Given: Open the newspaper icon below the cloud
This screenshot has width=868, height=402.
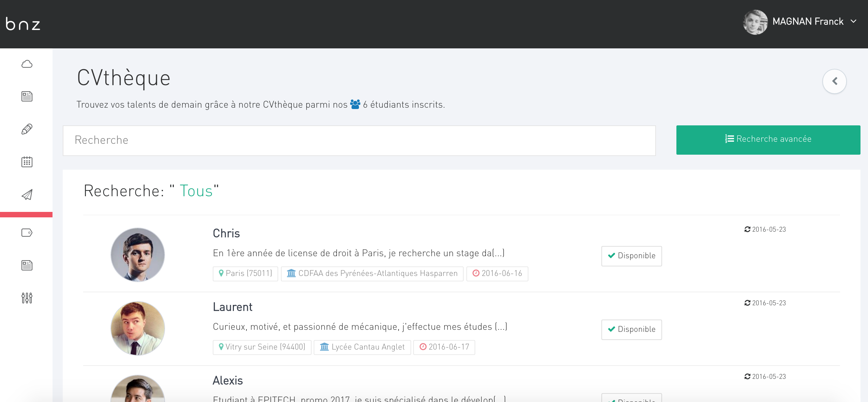Looking at the screenshot, I should 27,96.
